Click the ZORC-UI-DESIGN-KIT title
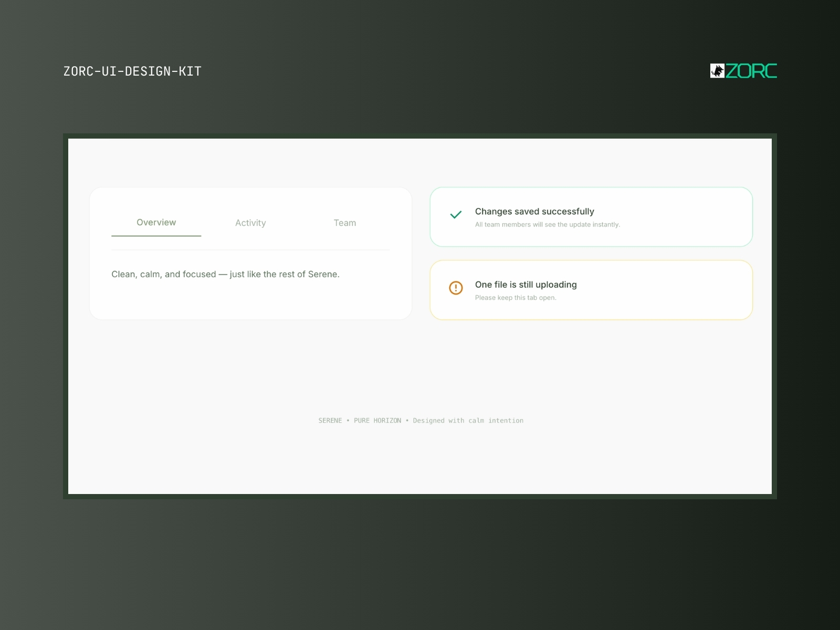Image resolution: width=840 pixels, height=630 pixels. (132, 71)
